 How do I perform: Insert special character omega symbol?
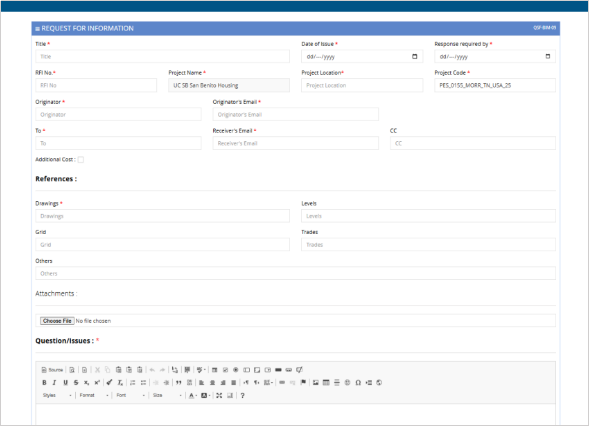pos(358,382)
